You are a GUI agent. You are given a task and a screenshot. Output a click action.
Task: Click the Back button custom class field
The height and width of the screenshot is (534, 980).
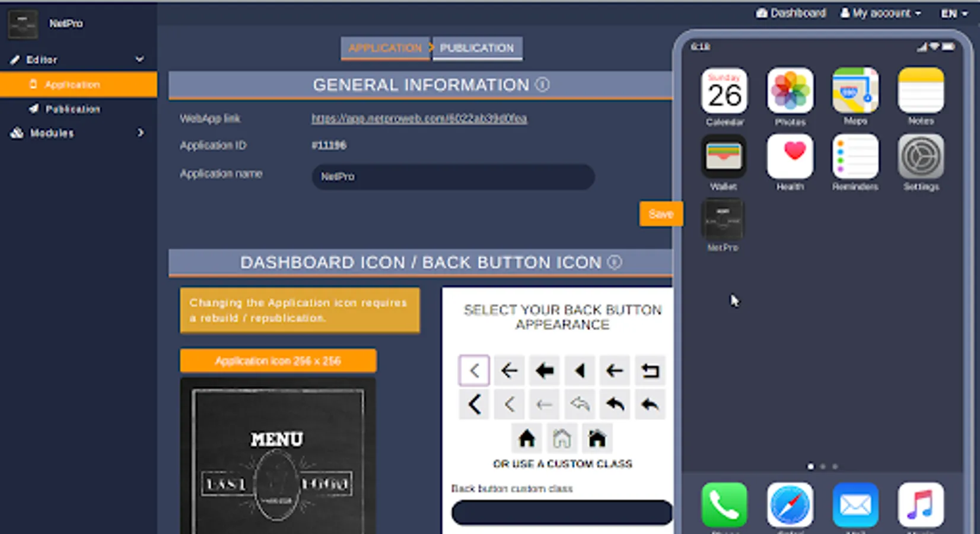tap(562, 513)
